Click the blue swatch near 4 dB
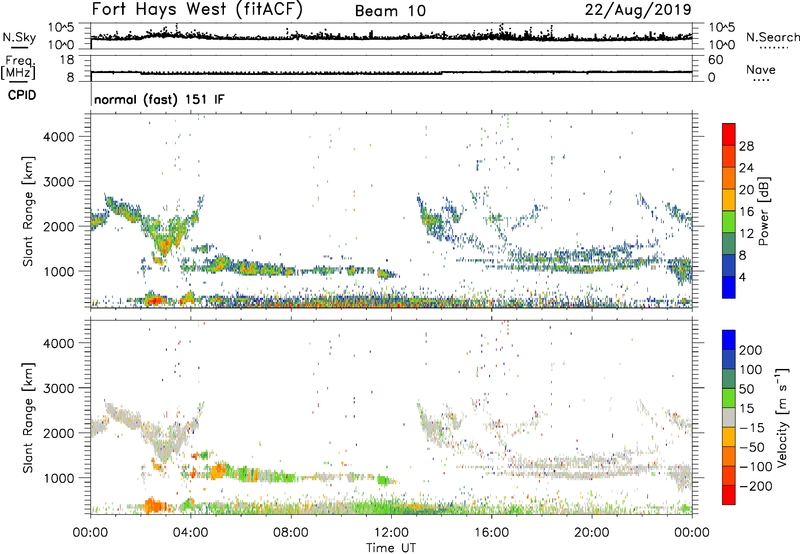800x554 pixels. 729,286
